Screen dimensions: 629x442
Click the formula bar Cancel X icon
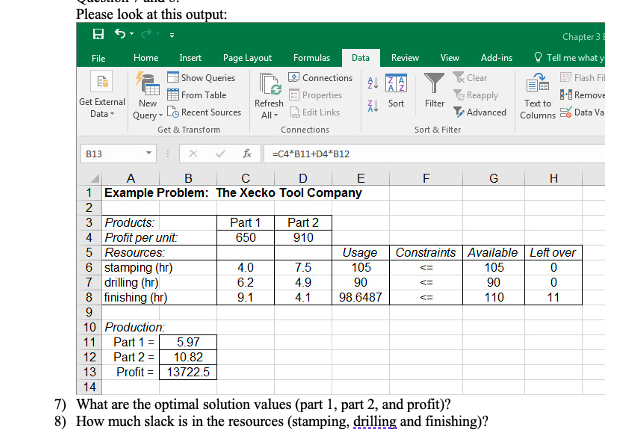coord(193,154)
